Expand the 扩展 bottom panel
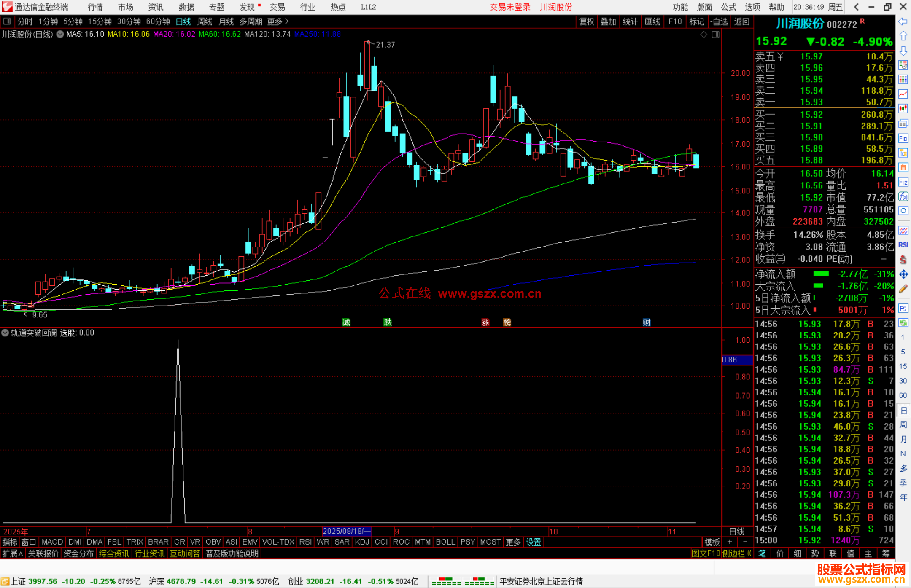 12,553
